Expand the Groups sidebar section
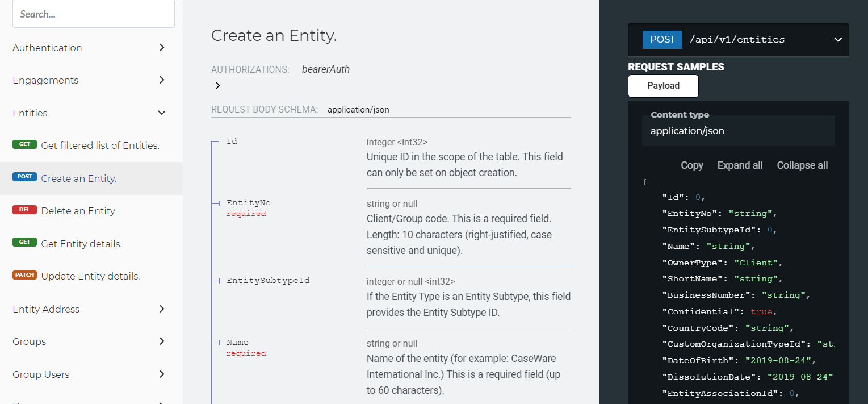Image resolution: width=868 pixels, height=404 pixels. [162, 341]
